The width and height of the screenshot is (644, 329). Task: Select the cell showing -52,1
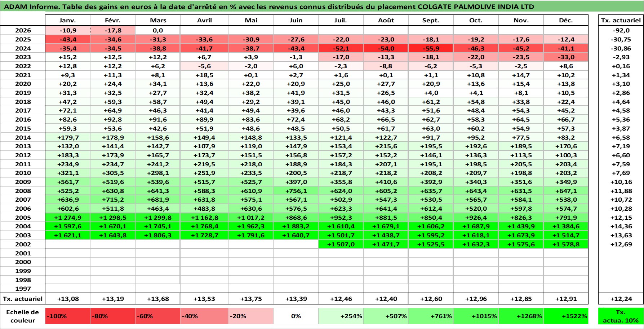pyautogui.click(x=341, y=48)
